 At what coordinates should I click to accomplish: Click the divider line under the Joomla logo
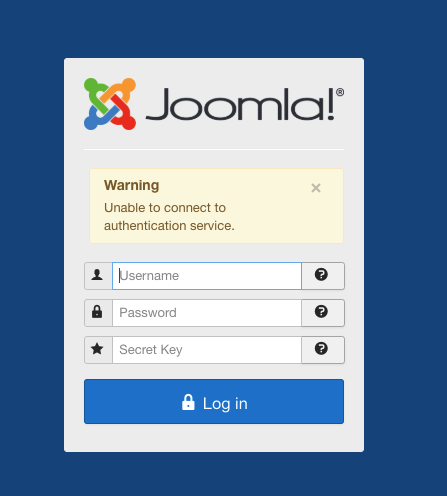pos(214,150)
